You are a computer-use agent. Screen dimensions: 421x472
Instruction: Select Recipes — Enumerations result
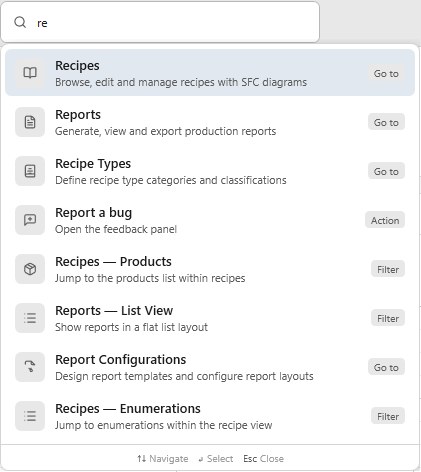[210, 416]
